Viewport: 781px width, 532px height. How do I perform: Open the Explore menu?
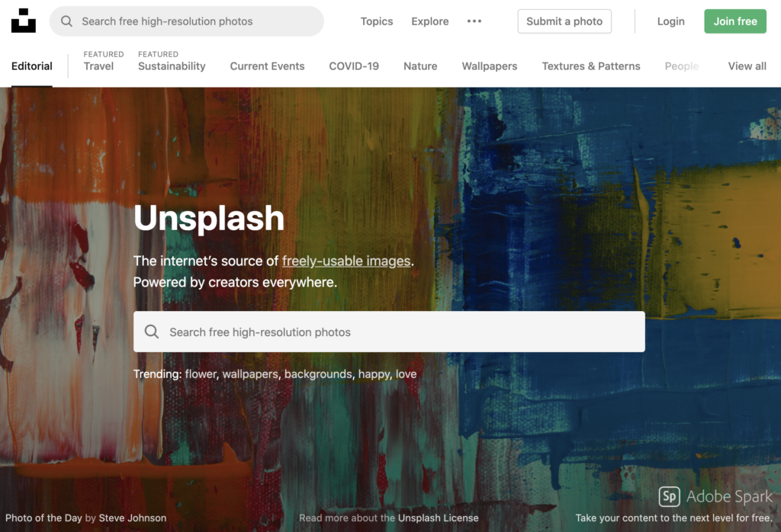point(430,21)
